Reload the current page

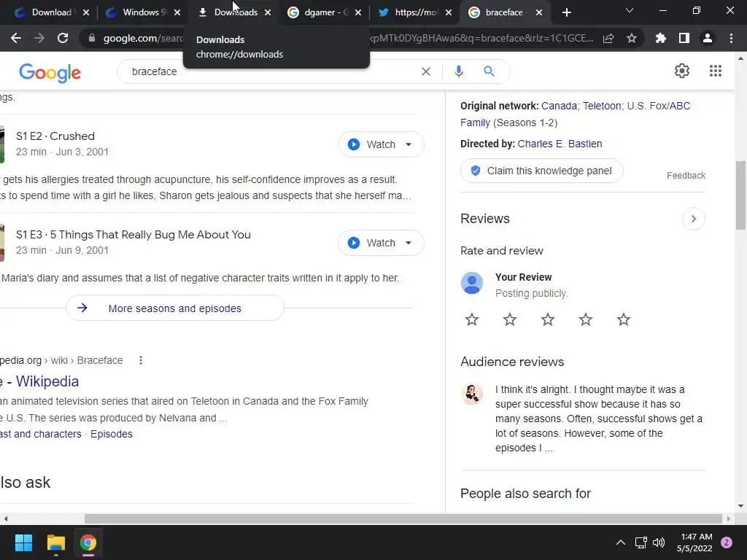point(63,38)
